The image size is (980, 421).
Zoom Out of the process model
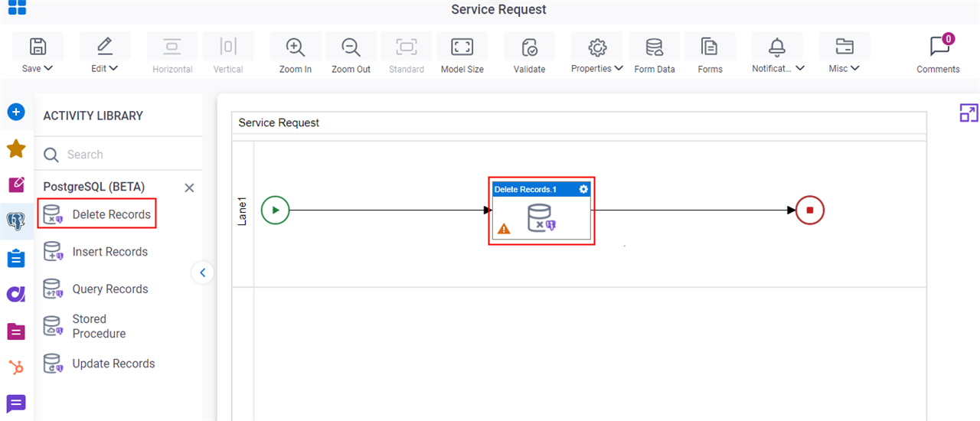click(351, 54)
